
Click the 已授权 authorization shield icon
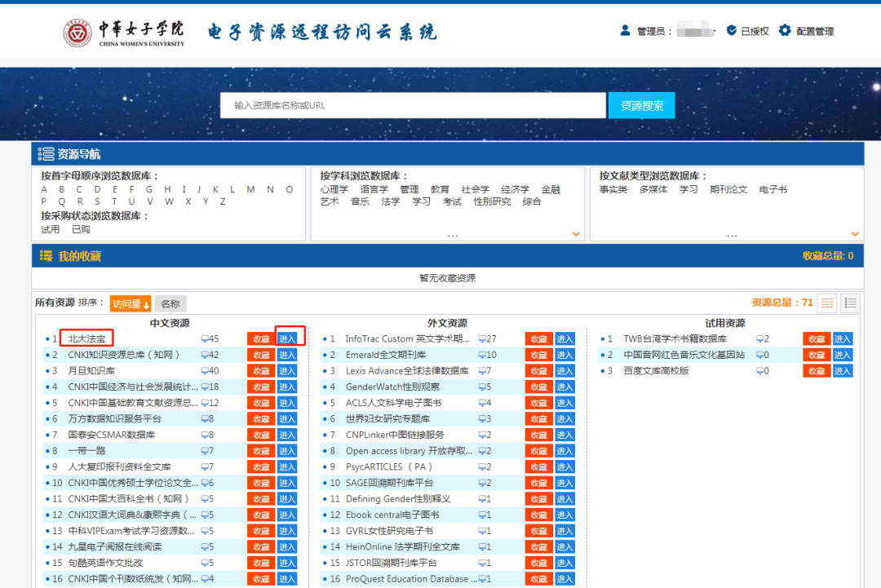pyautogui.click(x=731, y=30)
